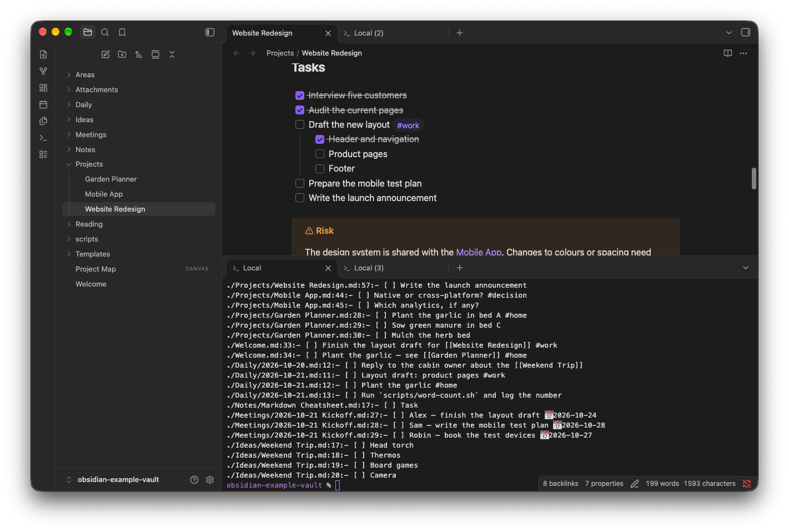The width and height of the screenshot is (789, 532).
Task: Show the 8 backlinks in status bar
Action: tap(561, 484)
